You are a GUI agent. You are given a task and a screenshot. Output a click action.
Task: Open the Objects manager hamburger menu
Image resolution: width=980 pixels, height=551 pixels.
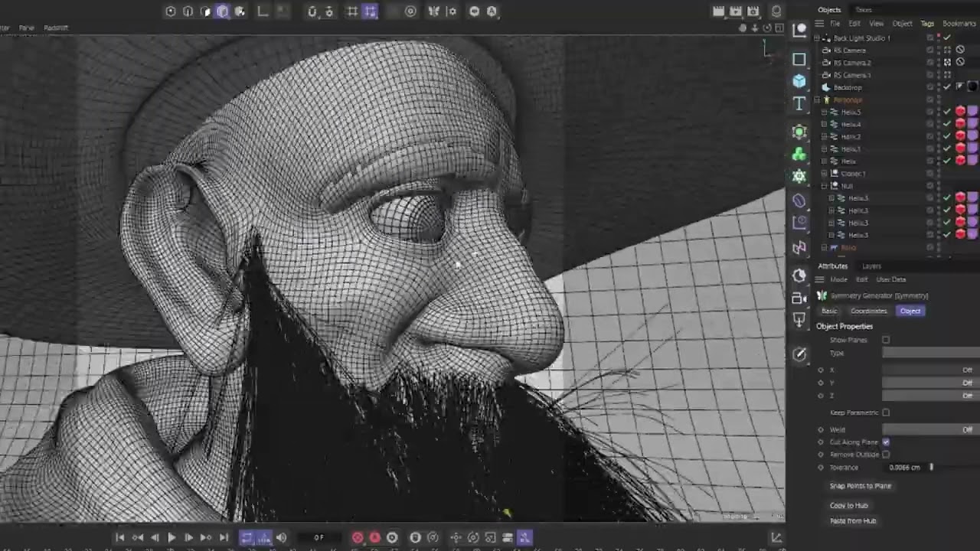(819, 24)
